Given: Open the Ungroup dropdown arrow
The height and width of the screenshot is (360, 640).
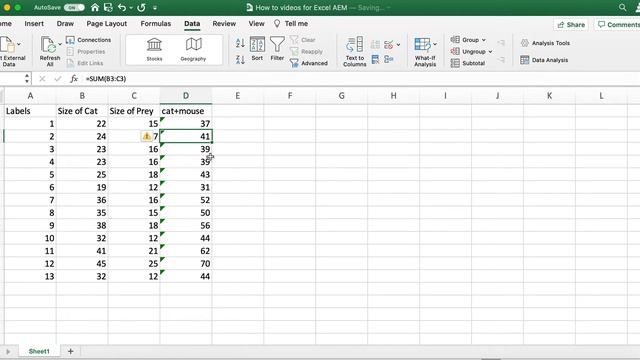Looking at the screenshot, I should (490, 52).
